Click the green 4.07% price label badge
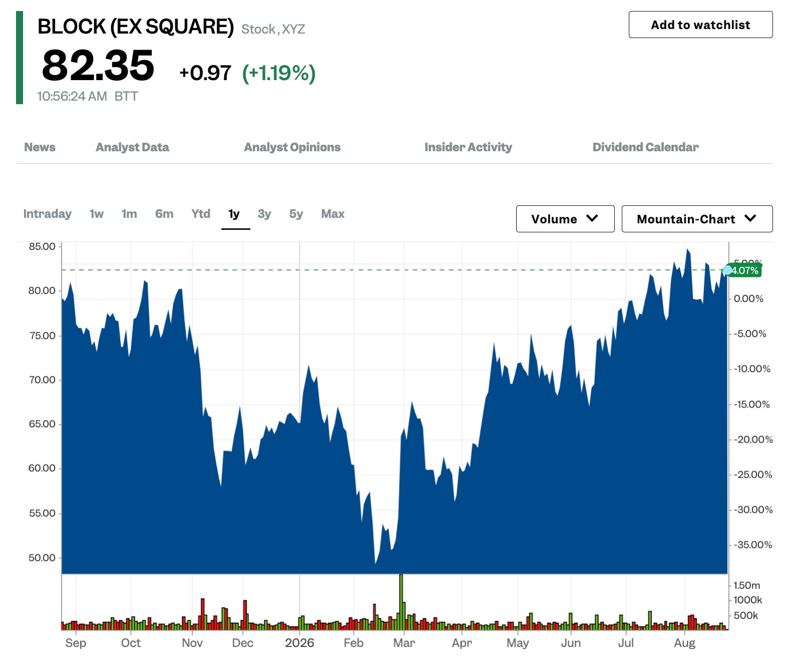 coord(745,270)
